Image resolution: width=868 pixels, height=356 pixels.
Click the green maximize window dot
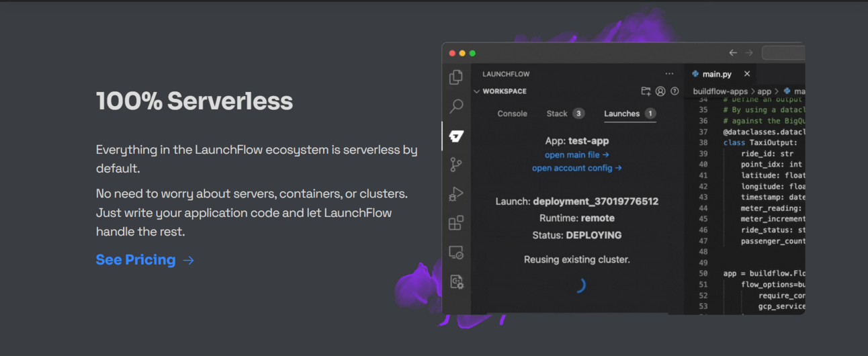(x=472, y=53)
